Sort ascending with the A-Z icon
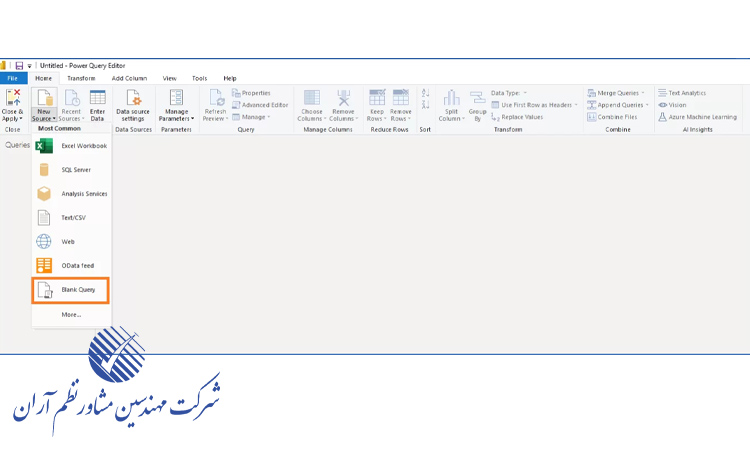 click(x=425, y=93)
